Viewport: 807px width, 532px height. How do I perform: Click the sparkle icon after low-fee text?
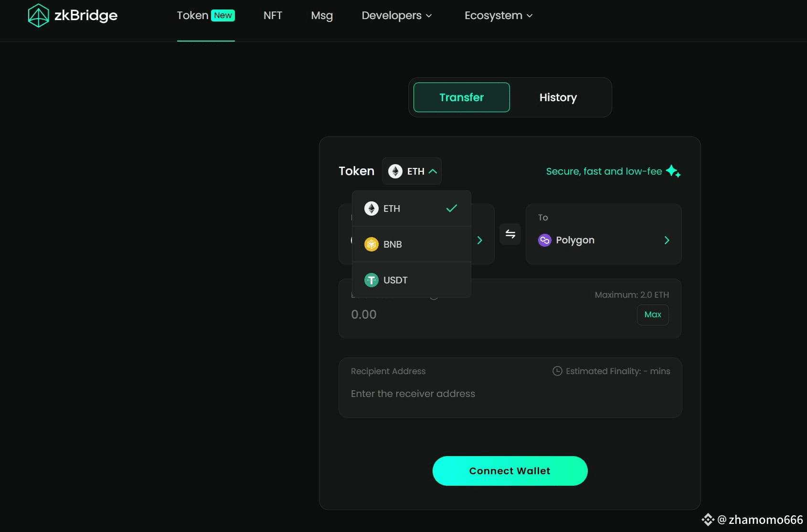[673, 171]
